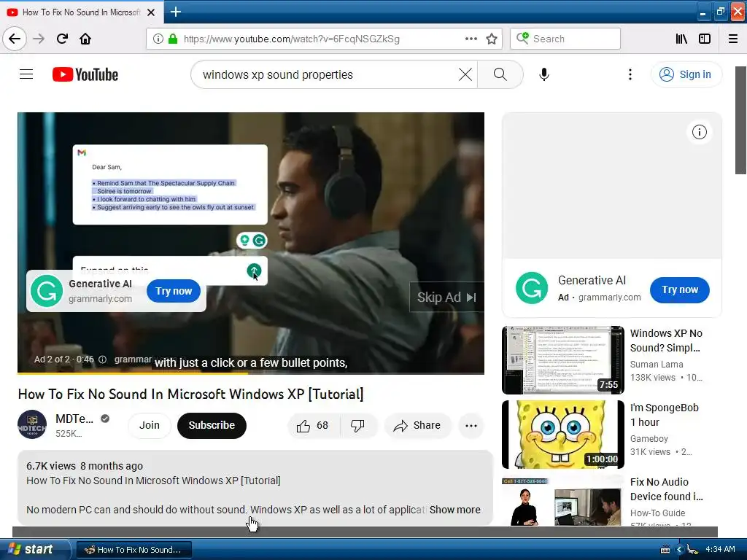Open 'I'm SpongeBob 1 hour' video thumbnail
This screenshot has height=560, width=747.
562,435
